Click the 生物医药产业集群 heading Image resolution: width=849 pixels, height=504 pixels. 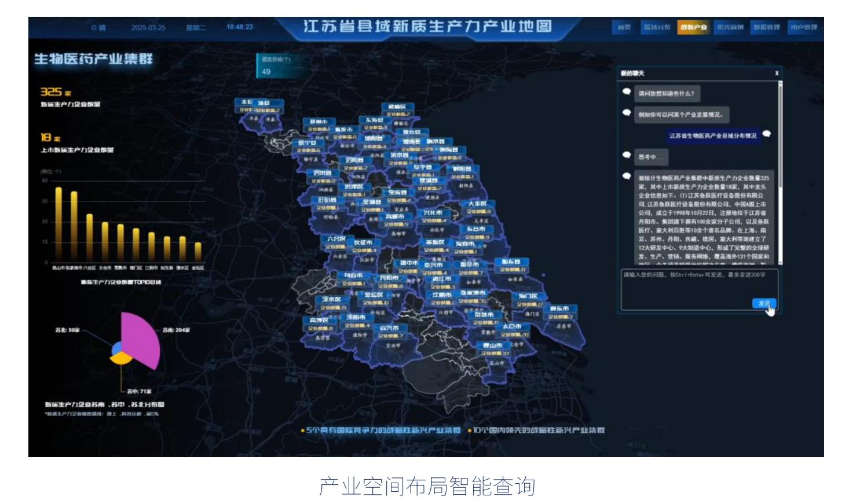pos(93,58)
